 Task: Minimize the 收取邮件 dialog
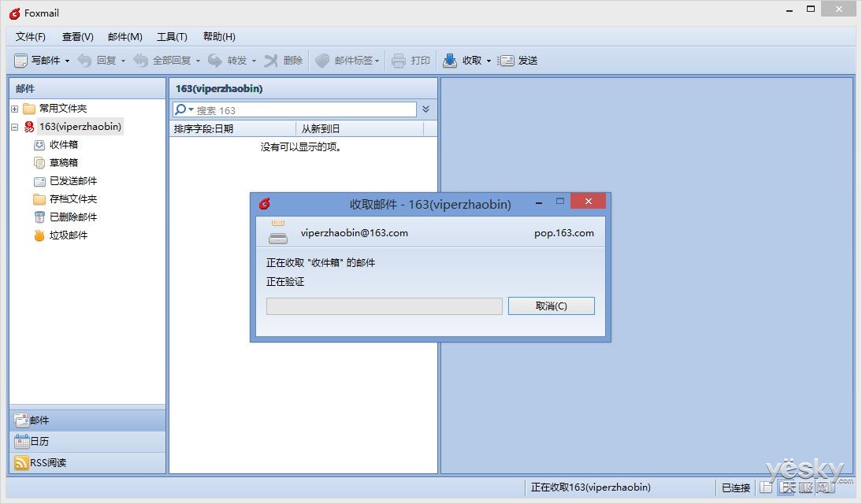[539, 202]
